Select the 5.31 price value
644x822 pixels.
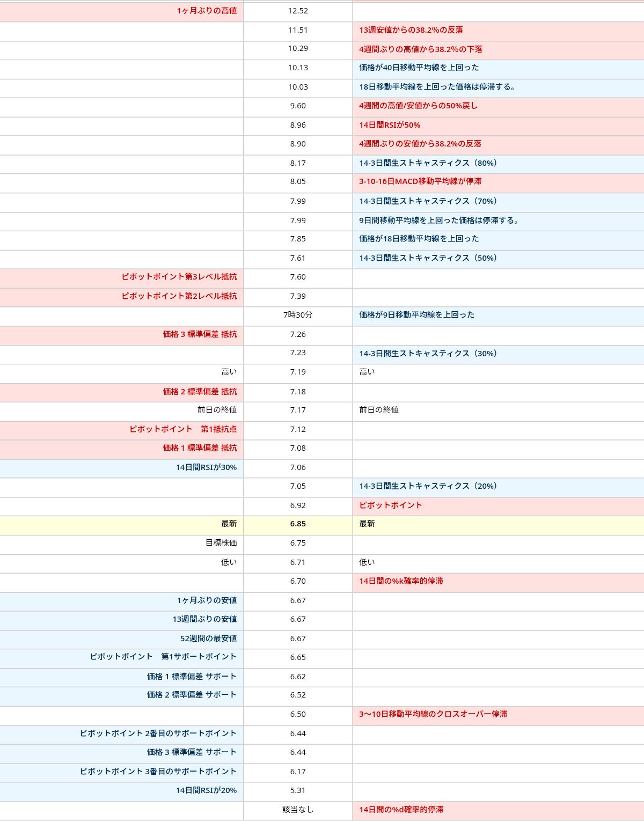point(298,790)
